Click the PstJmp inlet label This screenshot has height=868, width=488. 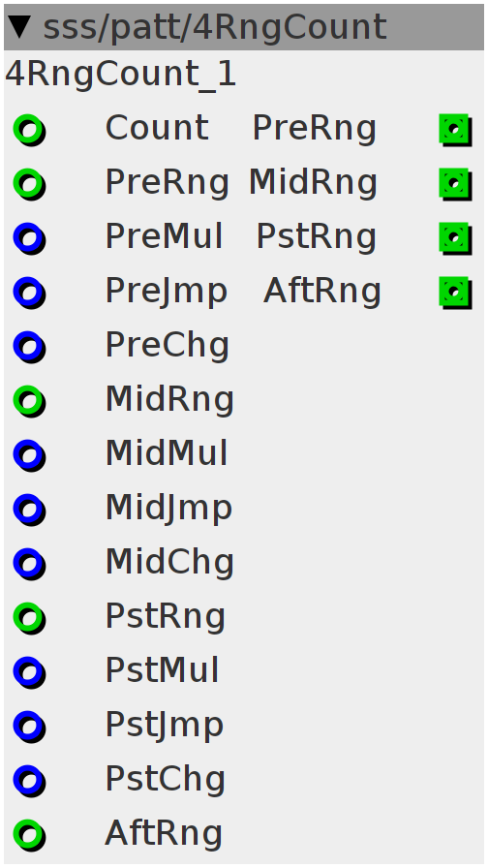165,726
